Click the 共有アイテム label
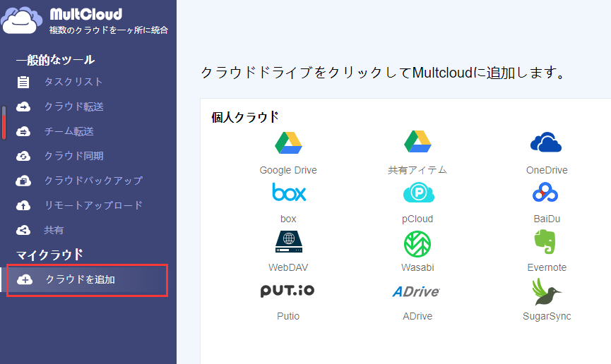Image resolution: width=611 pixels, height=364 pixels. [x=417, y=170]
